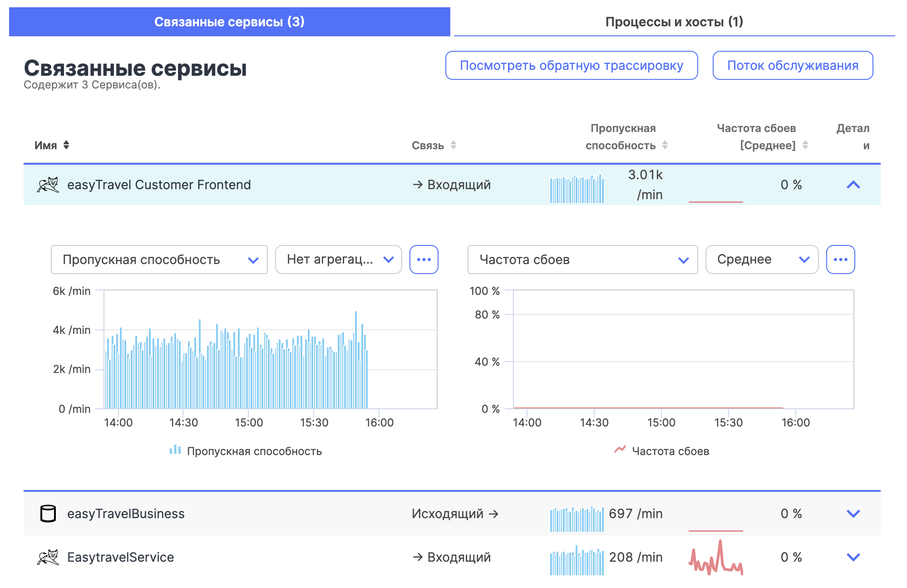Click Tomcat icon of easyTravel Customer Frontend

[48, 185]
